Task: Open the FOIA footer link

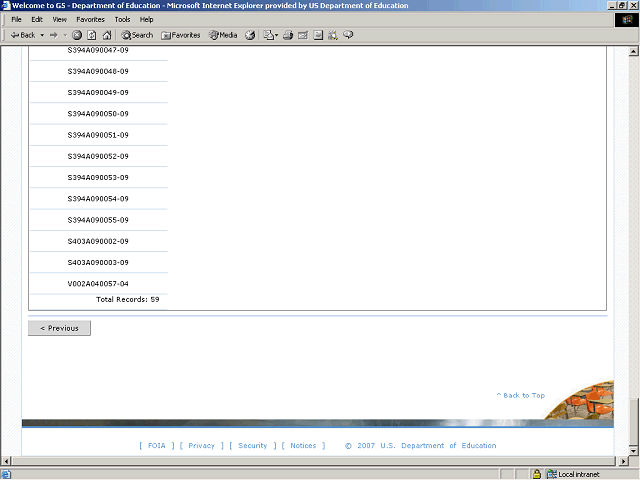Action: (157, 445)
